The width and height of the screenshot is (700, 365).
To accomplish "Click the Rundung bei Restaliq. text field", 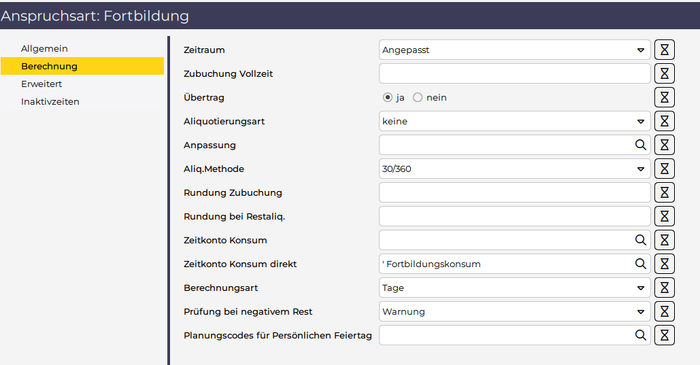I will pyautogui.click(x=515, y=216).
